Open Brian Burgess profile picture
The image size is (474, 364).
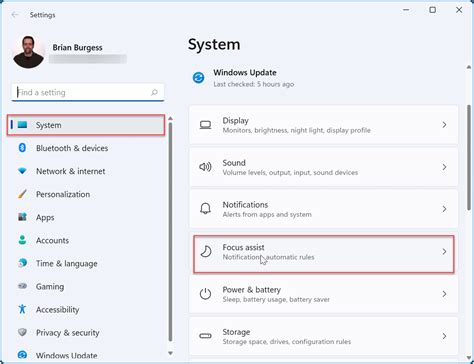click(28, 52)
